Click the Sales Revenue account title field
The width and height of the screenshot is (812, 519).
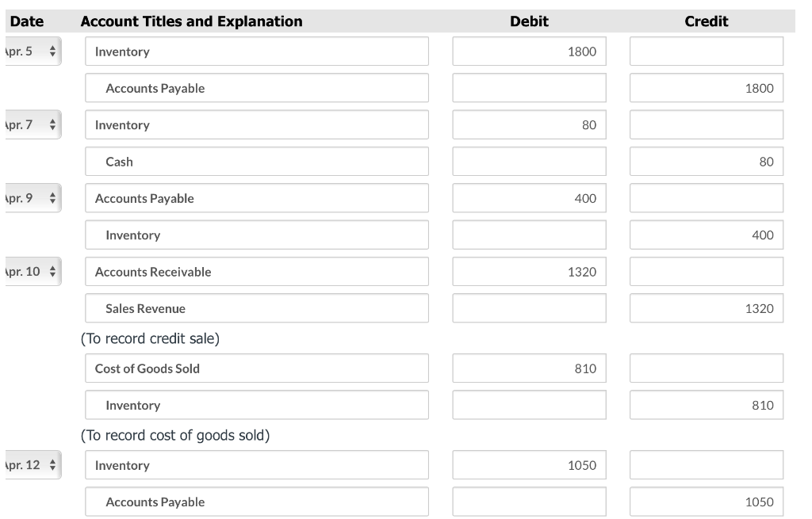[257, 308]
